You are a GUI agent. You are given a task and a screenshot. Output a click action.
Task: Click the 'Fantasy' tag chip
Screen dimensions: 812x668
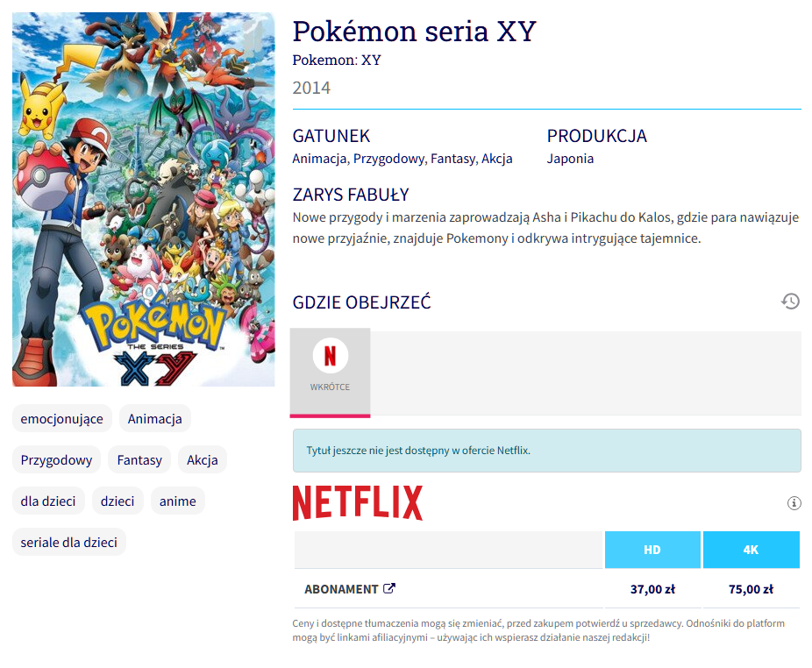click(x=139, y=460)
